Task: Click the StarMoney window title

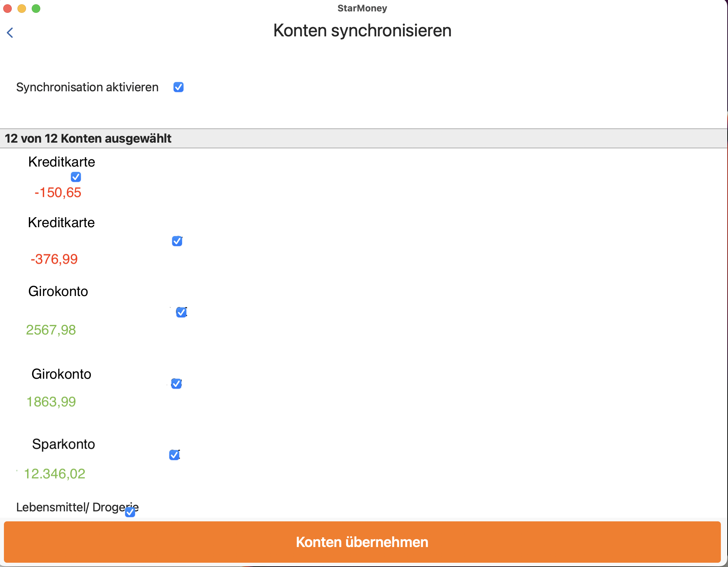Action: coord(362,8)
